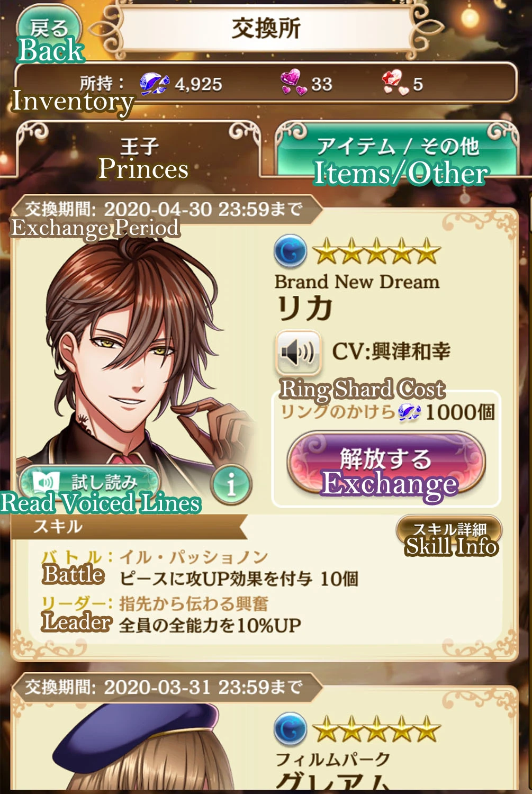532x794 pixels.
Task: Click the exchange shop title banner
Action: (266, 29)
